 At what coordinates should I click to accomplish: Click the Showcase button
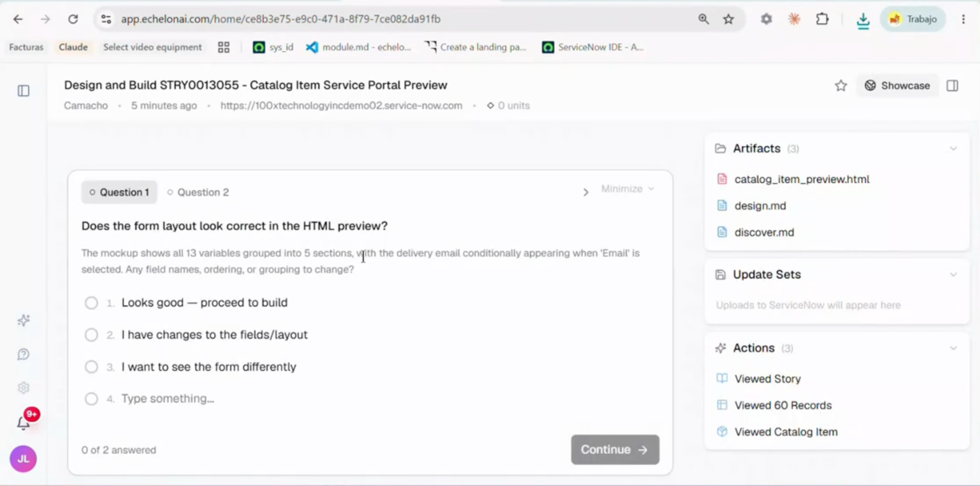click(897, 86)
